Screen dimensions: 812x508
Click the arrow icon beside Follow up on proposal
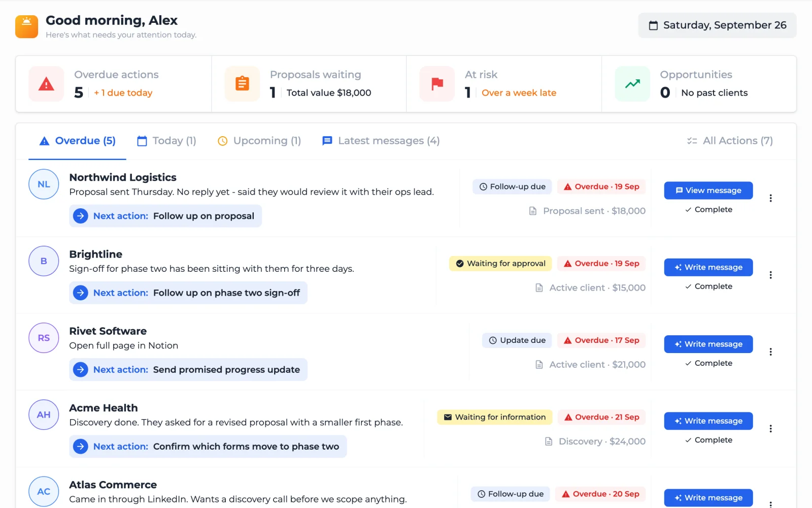81,216
